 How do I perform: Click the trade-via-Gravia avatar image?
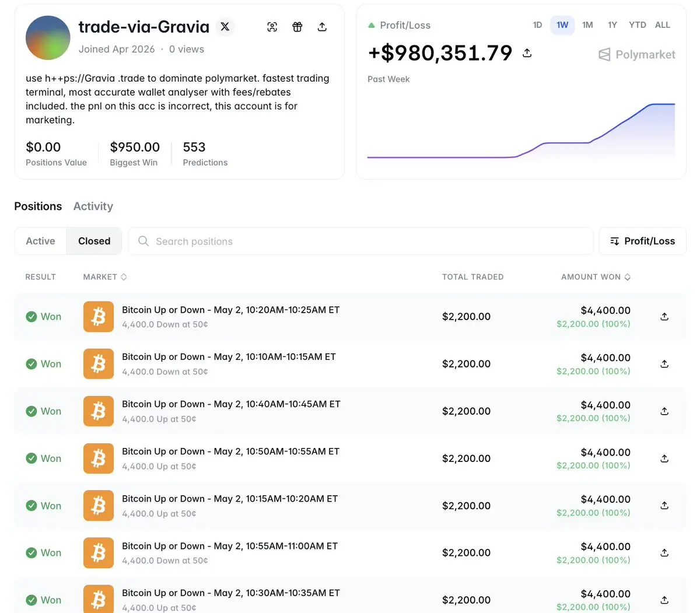click(x=48, y=38)
